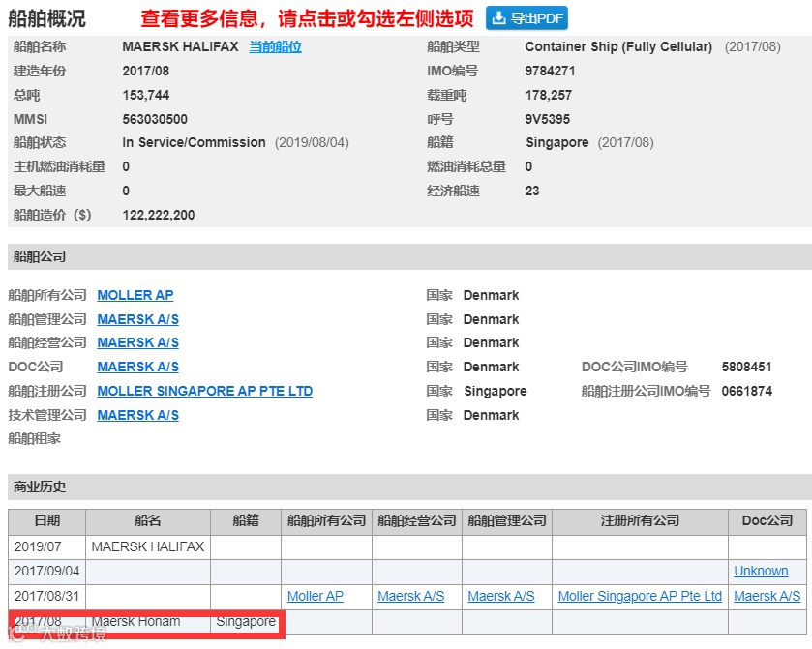Click the 日期 column header
This screenshot has width=812, height=649.
tap(47, 521)
